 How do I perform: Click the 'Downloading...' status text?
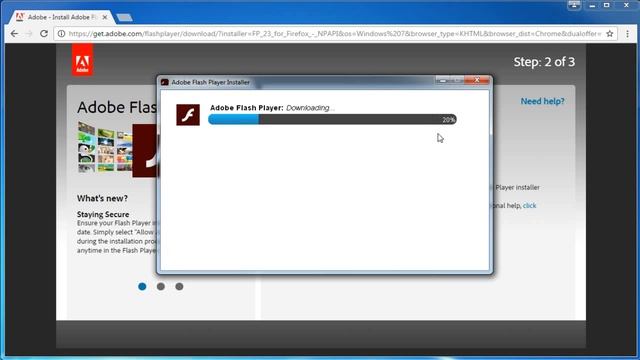pos(310,108)
